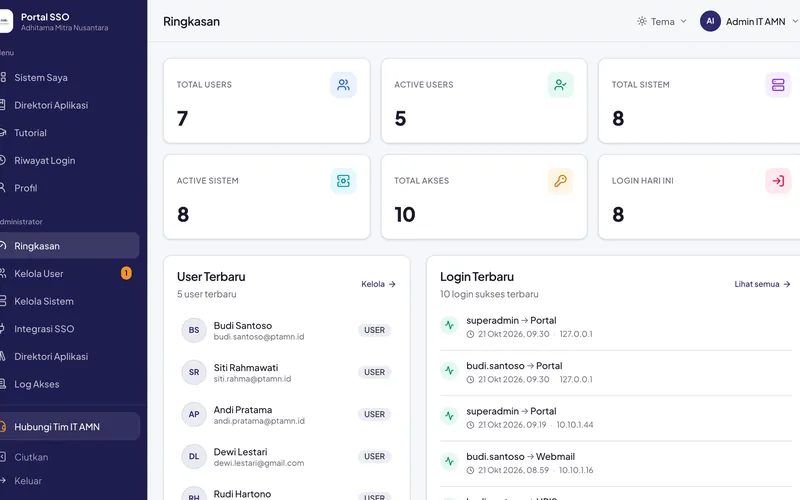This screenshot has height=500, width=800.
Task: Open the Profil menu item
Action: [69, 188]
